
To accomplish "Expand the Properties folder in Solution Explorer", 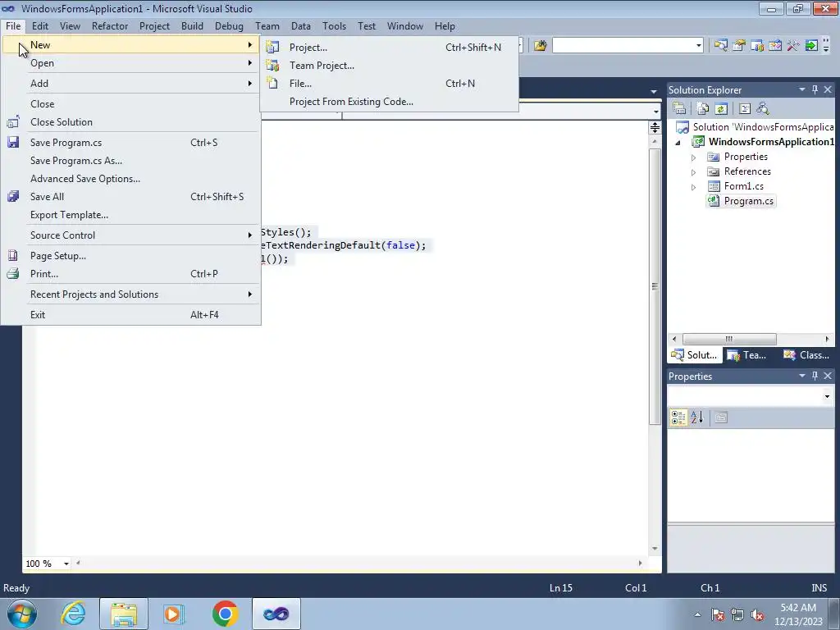I will pyautogui.click(x=694, y=157).
